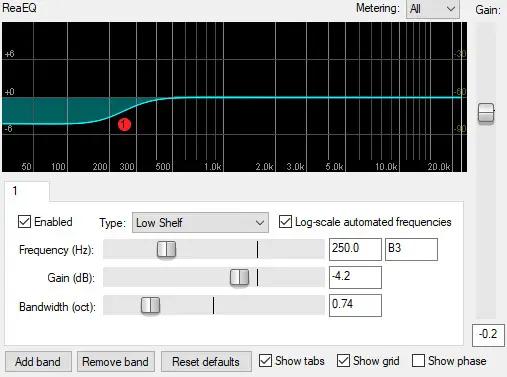Click the Remove band button
Image resolution: width=507 pixels, height=377 pixels.
tap(116, 362)
